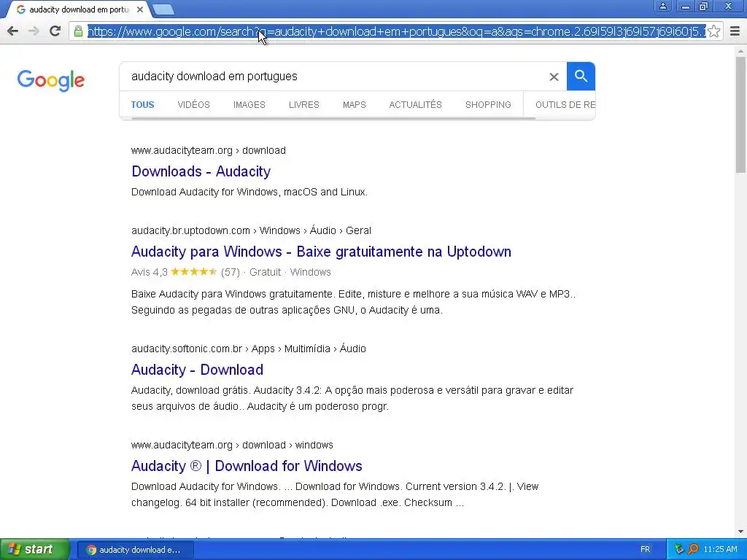Click the Chrome user profile icon

662,6
